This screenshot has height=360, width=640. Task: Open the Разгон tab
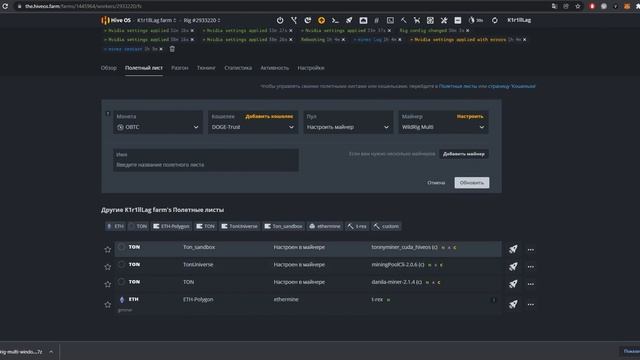180,68
